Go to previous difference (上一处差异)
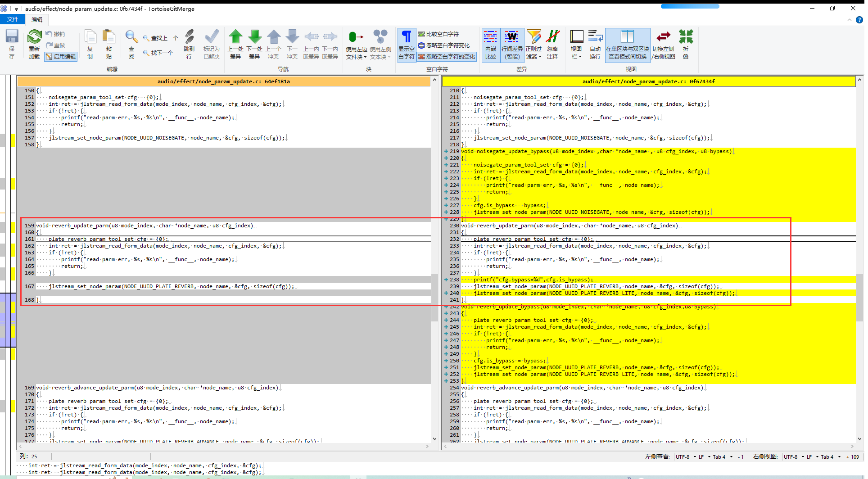Viewport: 868px width, 479px height. coord(235,44)
